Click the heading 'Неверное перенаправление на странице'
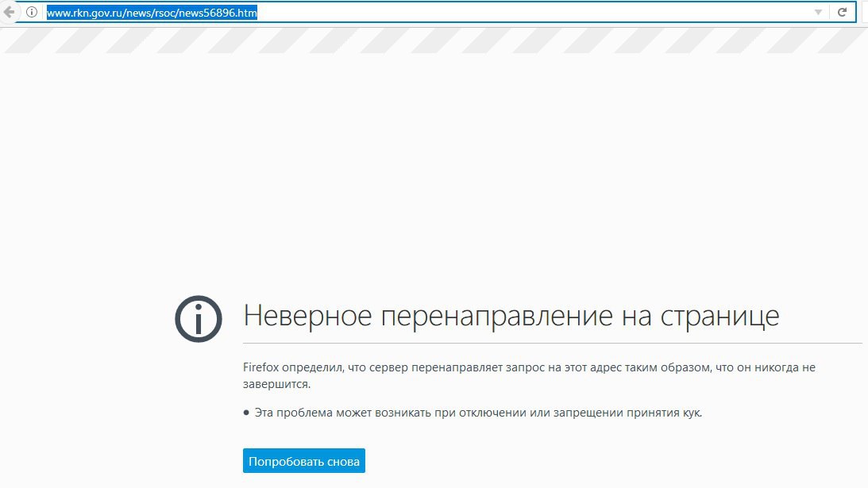This screenshot has width=868, height=488. (x=511, y=316)
